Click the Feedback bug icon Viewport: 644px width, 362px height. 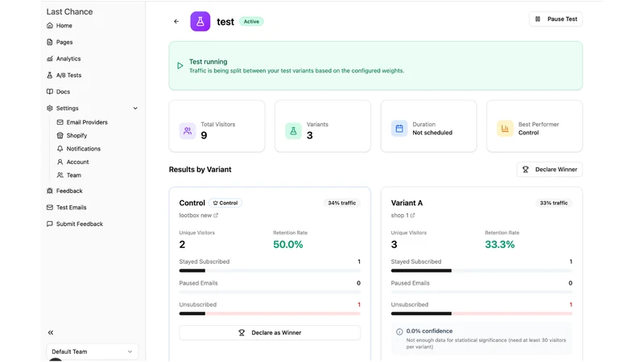click(50, 191)
